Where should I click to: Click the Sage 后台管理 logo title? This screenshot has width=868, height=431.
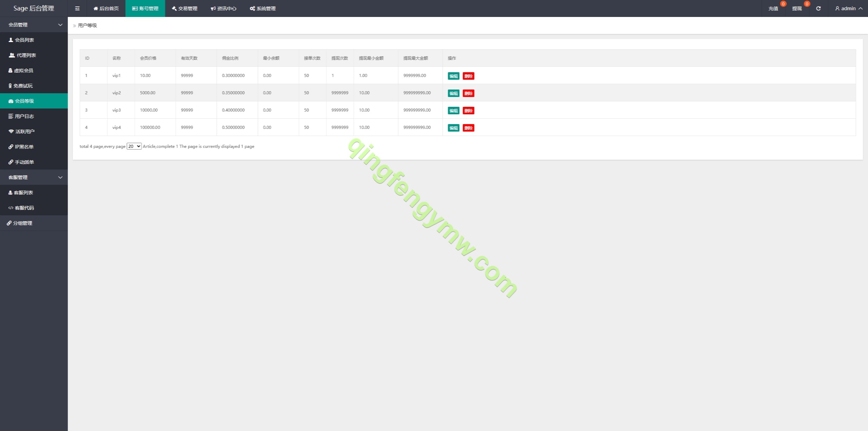pos(34,8)
